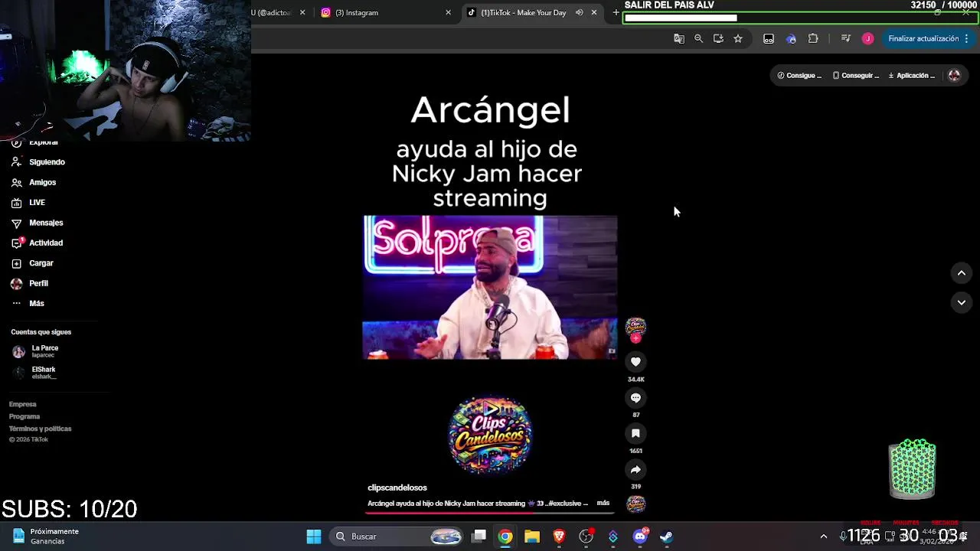Click the Programa footer link
The width and height of the screenshot is (980, 551).
click(x=24, y=416)
